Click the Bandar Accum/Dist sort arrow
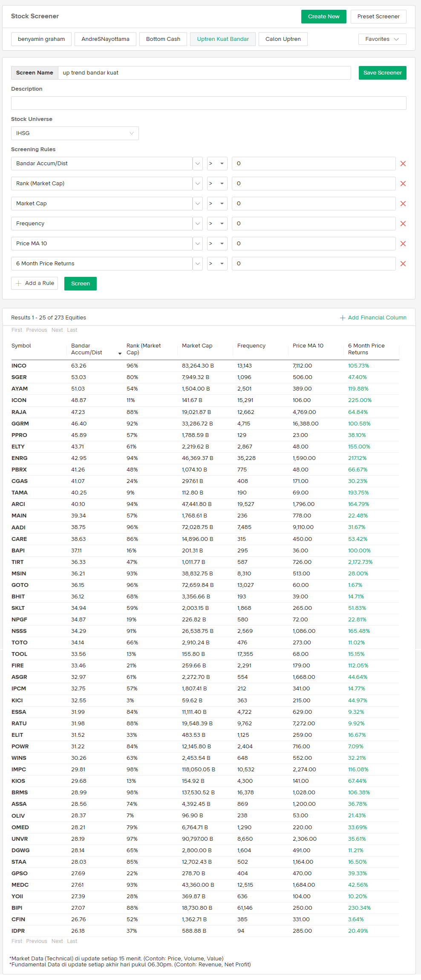 [120, 353]
